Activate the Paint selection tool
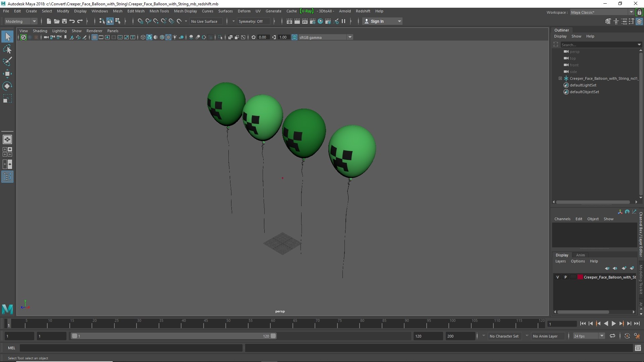Screen dimensions: 644x362 coord(7,61)
